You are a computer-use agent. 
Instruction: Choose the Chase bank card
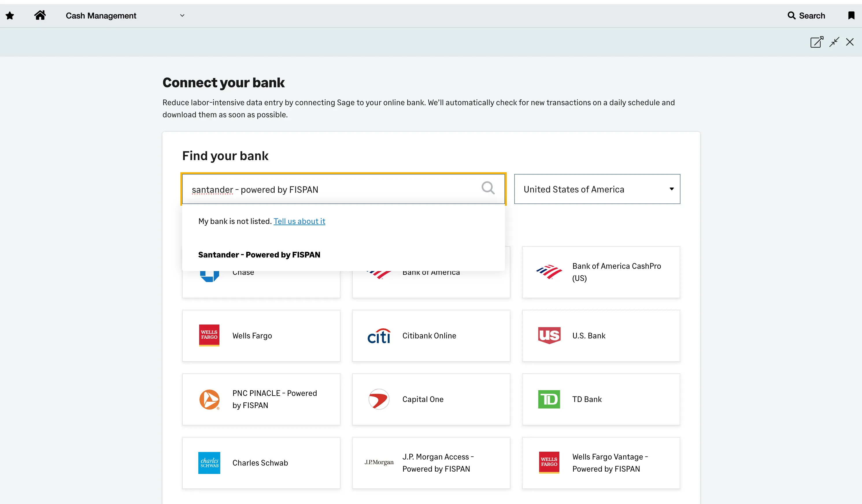click(x=261, y=284)
